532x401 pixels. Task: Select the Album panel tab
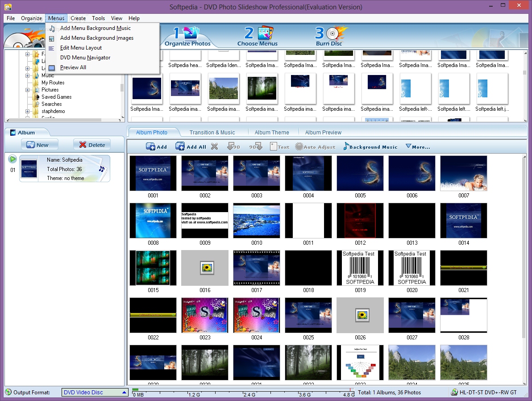coord(26,133)
